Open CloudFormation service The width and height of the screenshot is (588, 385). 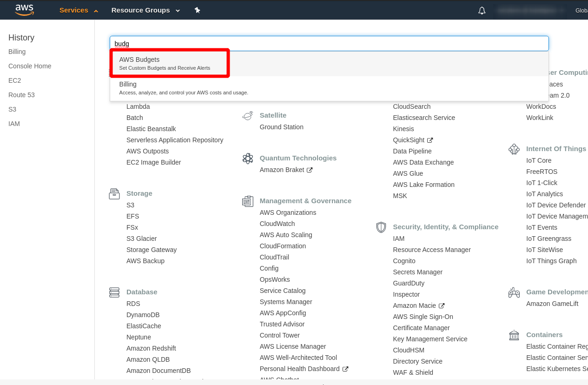[x=283, y=246]
